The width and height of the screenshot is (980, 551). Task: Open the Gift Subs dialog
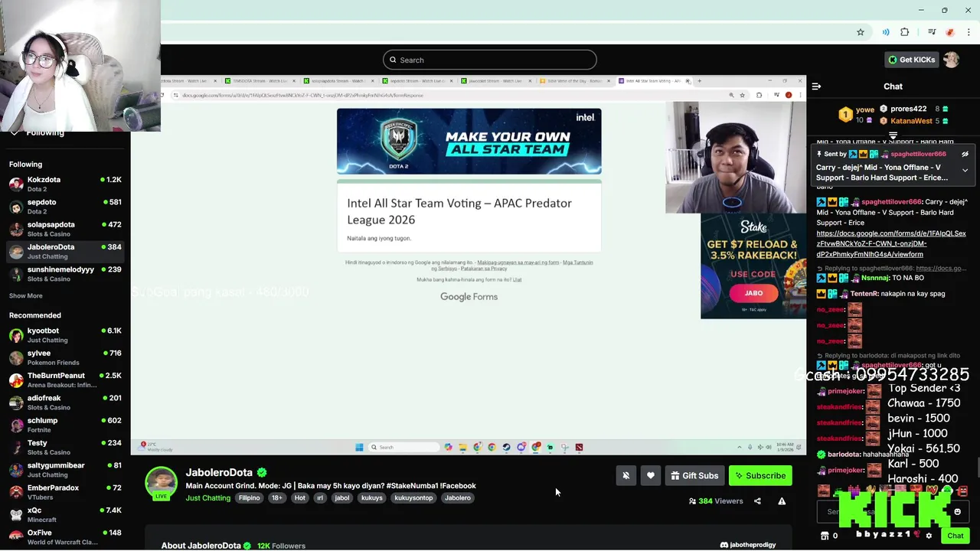[694, 475]
